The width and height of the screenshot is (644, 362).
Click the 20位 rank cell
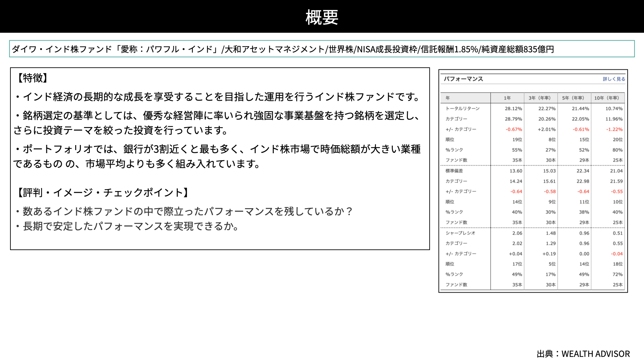(618, 140)
